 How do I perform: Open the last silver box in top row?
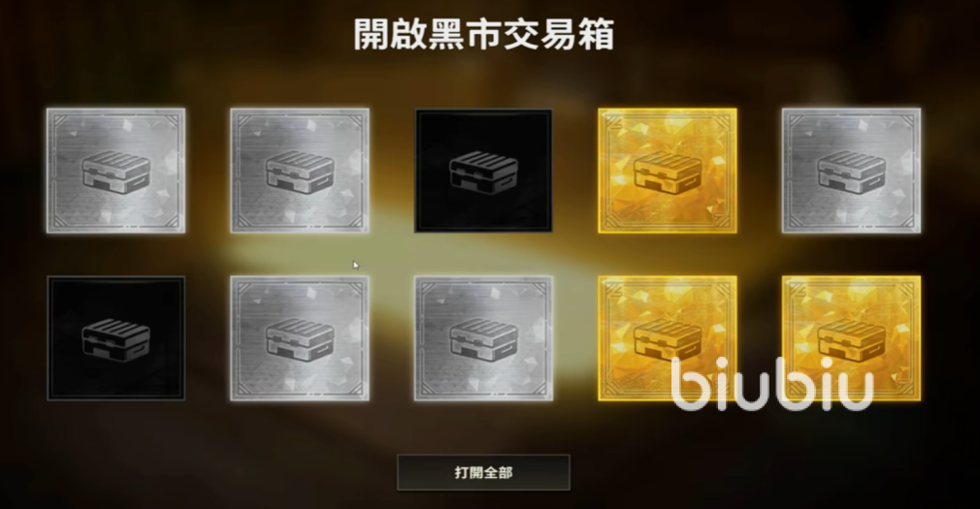tap(851, 171)
